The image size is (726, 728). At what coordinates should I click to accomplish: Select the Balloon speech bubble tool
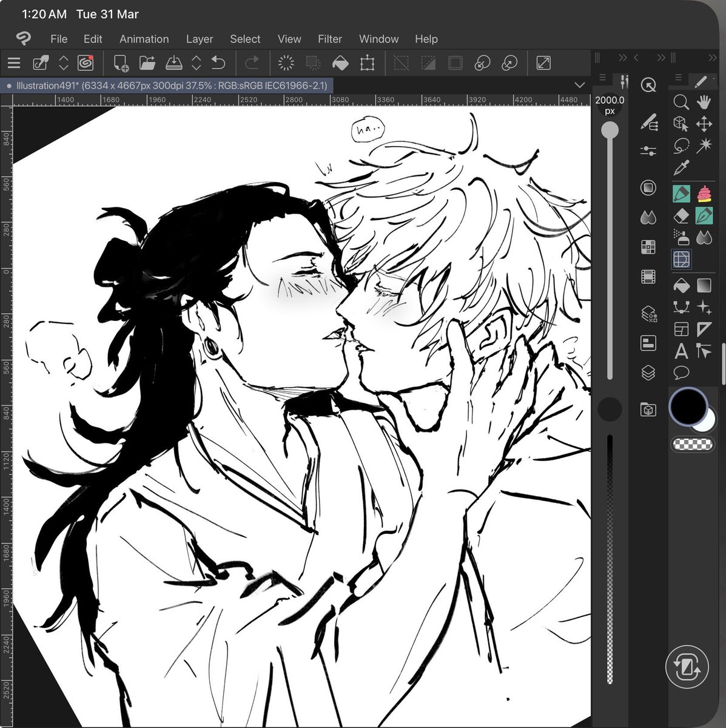[x=681, y=372]
